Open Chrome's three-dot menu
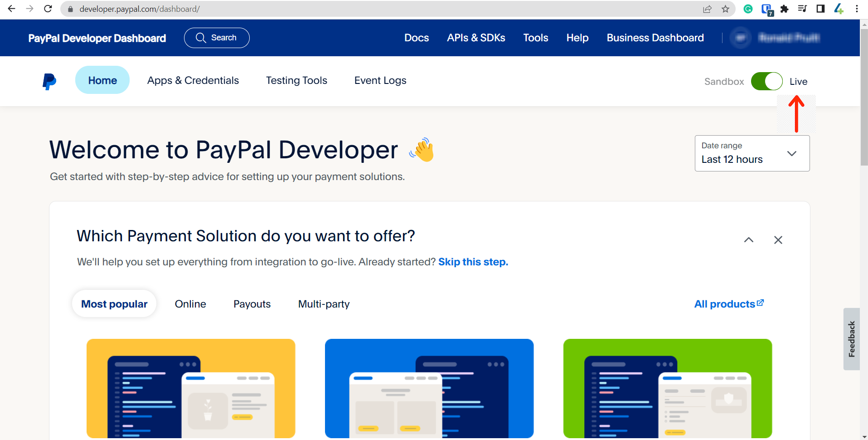The width and height of the screenshot is (868, 440). tap(857, 9)
